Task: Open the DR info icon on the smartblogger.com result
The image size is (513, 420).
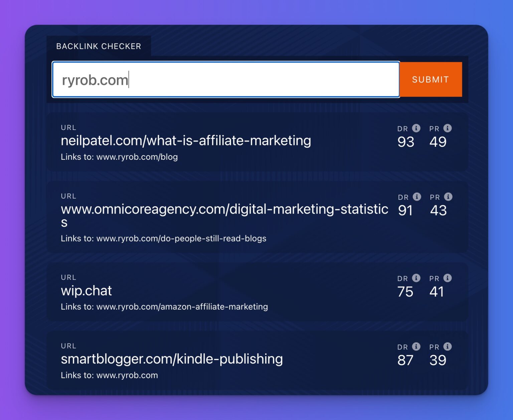Action: point(416,347)
